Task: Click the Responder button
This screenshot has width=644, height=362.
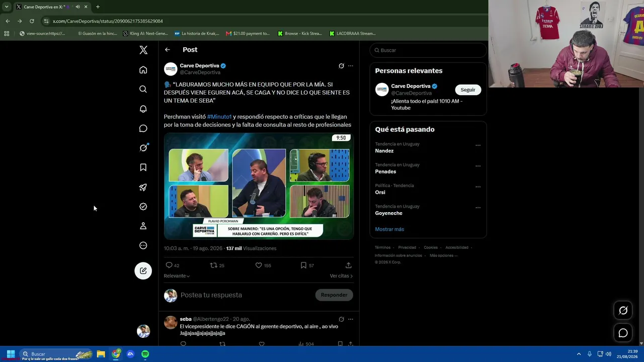Action: click(334, 295)
